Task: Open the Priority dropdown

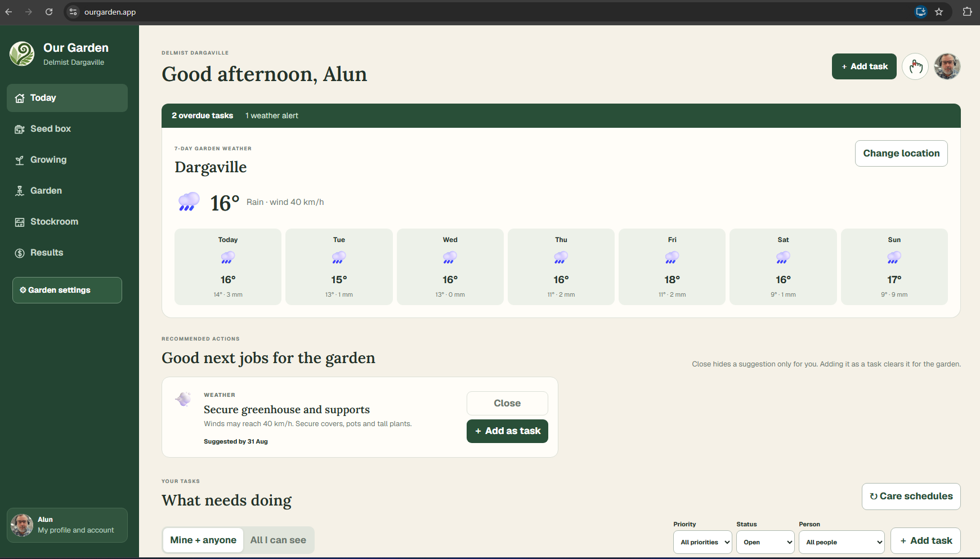Action: 702,542
